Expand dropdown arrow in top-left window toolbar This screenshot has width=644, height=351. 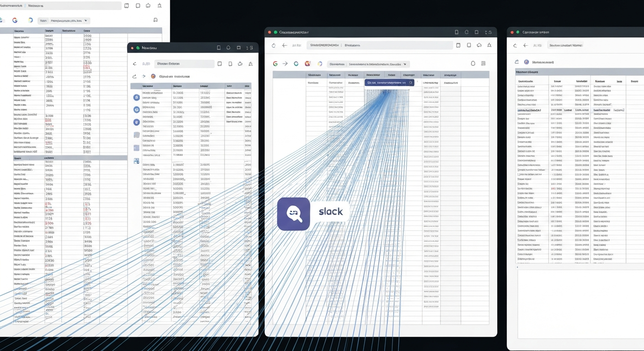pyautogui.click(x=86, y=21)
